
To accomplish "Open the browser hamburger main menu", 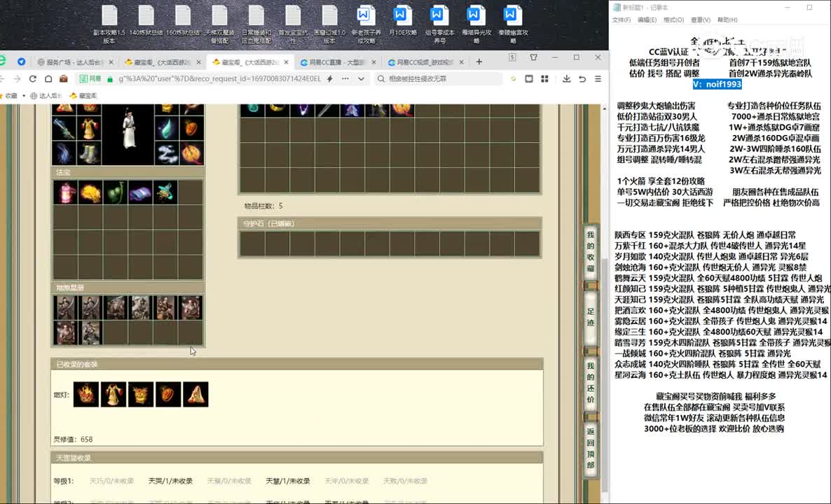I will 598,79.
